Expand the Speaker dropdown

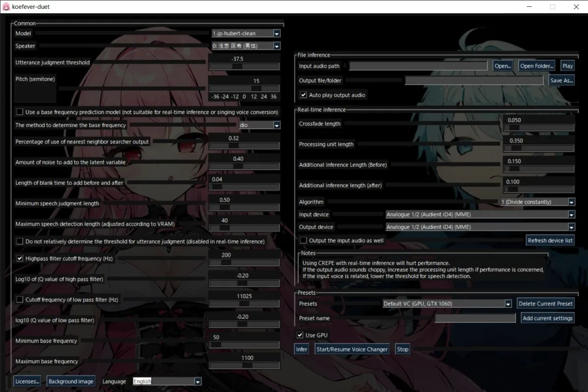276,46
